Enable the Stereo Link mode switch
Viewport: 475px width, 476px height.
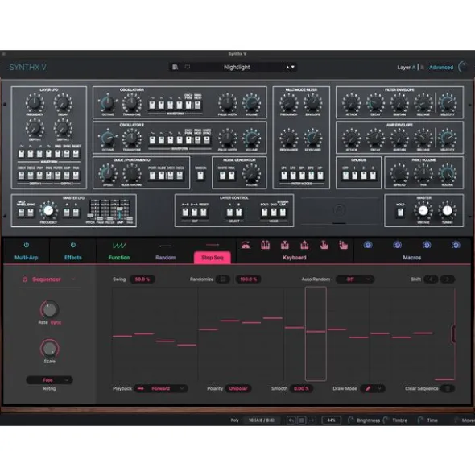283,212
